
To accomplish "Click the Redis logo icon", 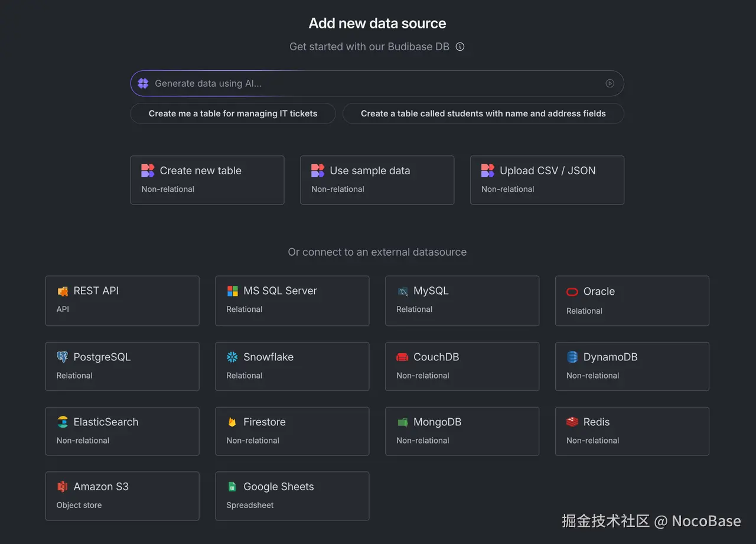I will [x=572, y=422].
